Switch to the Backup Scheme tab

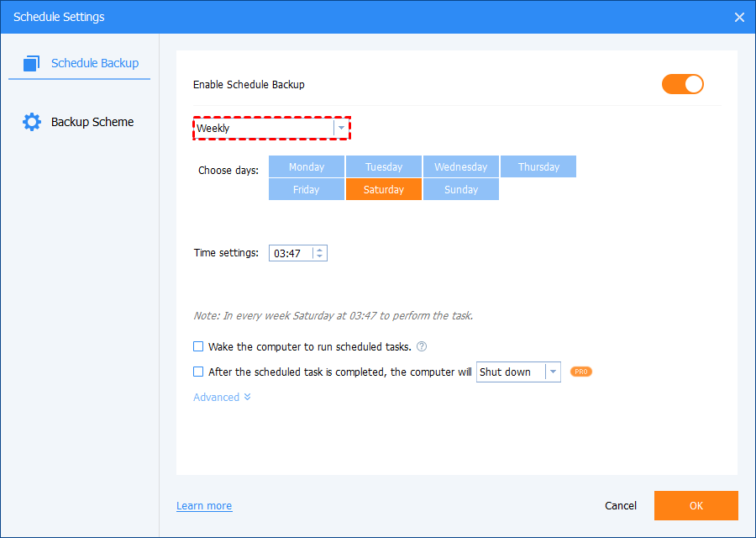coord(92,122)
